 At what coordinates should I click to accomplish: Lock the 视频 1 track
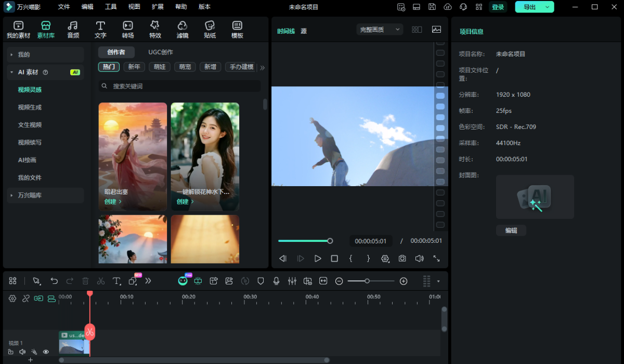point(11,352)
